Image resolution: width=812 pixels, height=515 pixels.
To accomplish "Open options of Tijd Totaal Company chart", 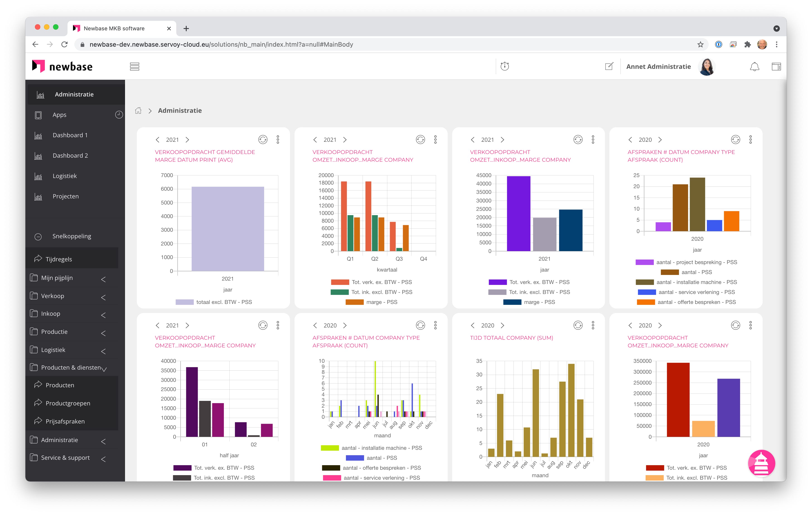I will pos(593,325).
